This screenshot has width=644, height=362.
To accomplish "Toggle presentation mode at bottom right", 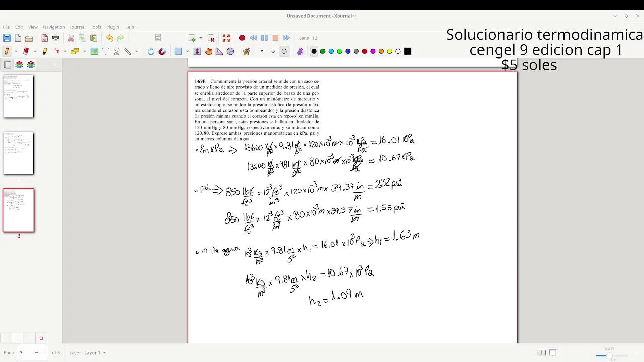I will tap(552, 352).
